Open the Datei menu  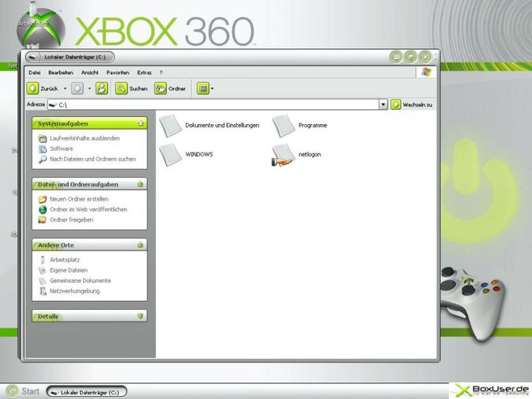[34, 73]
